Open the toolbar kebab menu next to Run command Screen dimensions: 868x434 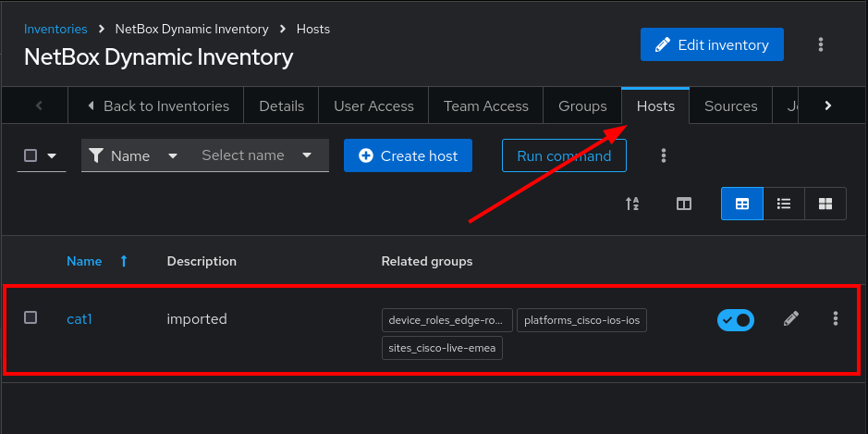coord(663,155)
